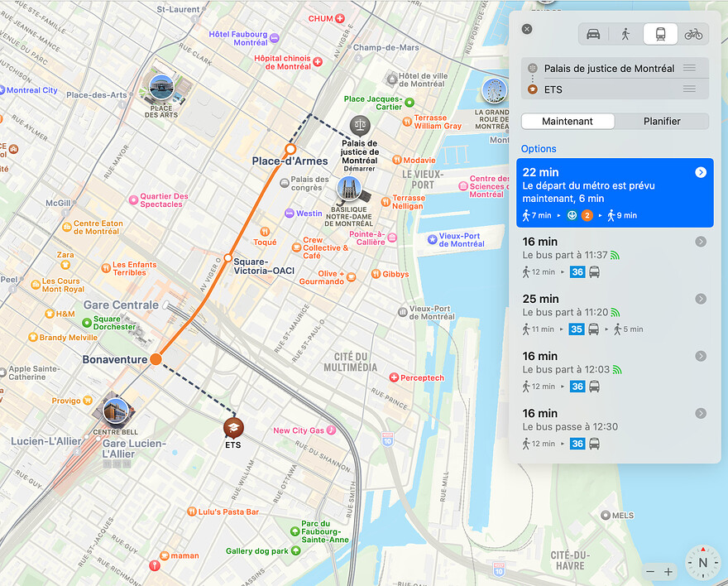Viewport: 728px width, 586px height.
Task: Click the Westin hotel marker
Action: [290, 214]
